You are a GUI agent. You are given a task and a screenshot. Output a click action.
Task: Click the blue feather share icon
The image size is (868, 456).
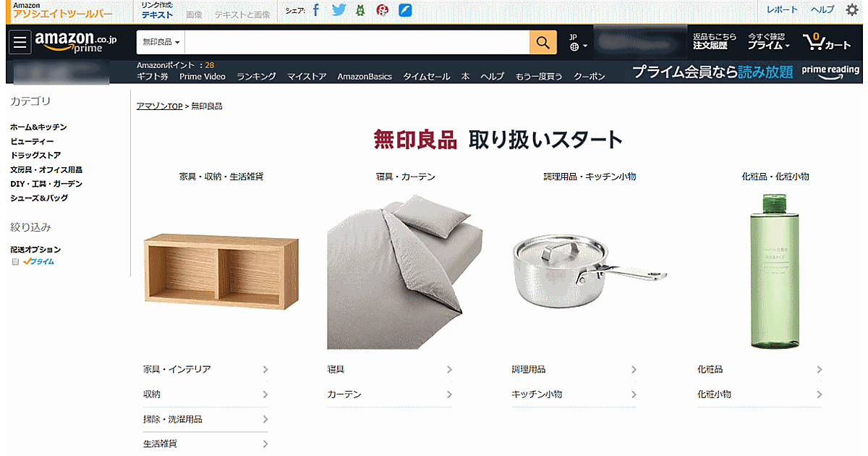tap(406, 10)
